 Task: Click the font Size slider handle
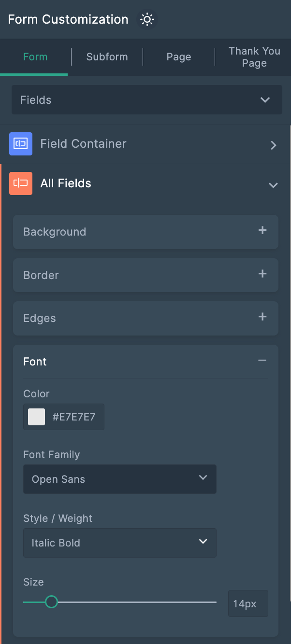pyautogui.click(x=51, y=602)
